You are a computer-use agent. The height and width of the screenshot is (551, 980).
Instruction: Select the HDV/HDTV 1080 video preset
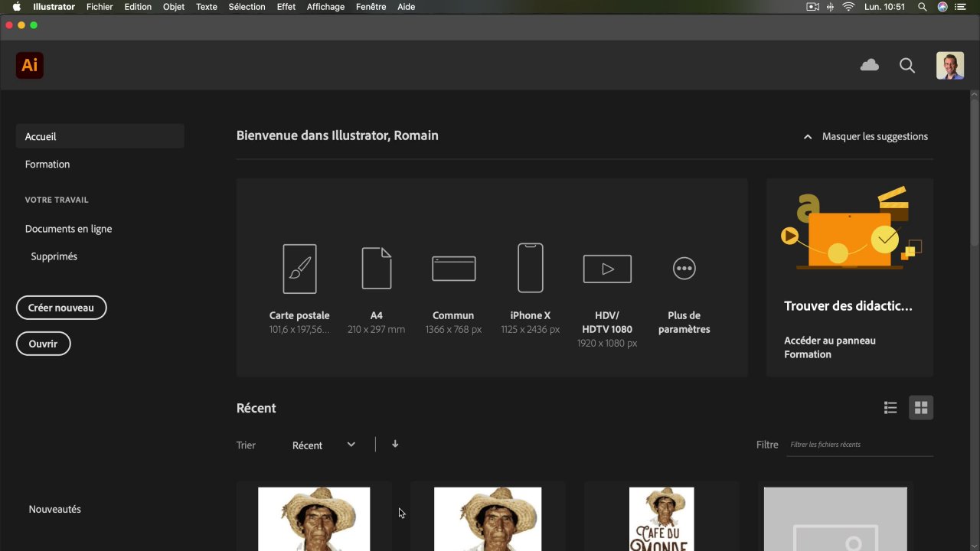(607, 269)
